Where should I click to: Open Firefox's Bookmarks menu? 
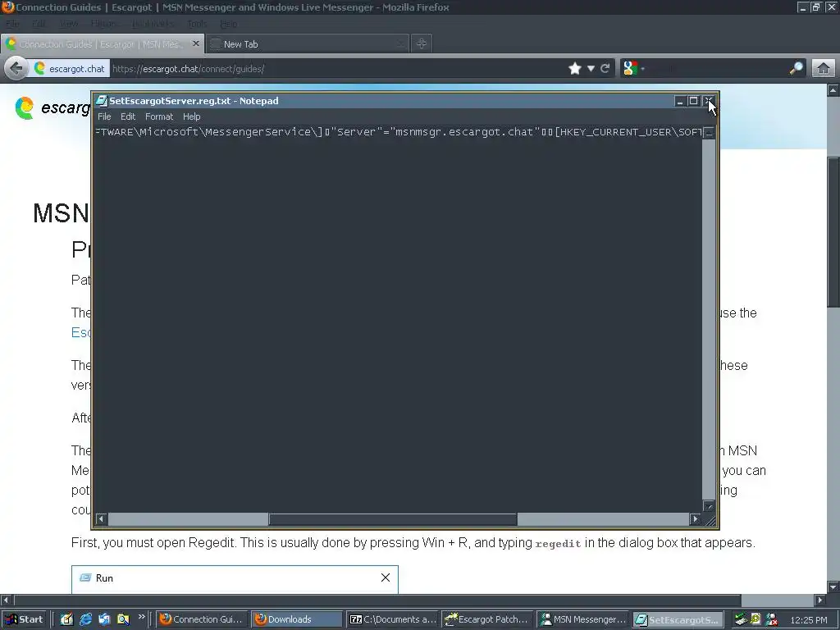tap(153, 24)
